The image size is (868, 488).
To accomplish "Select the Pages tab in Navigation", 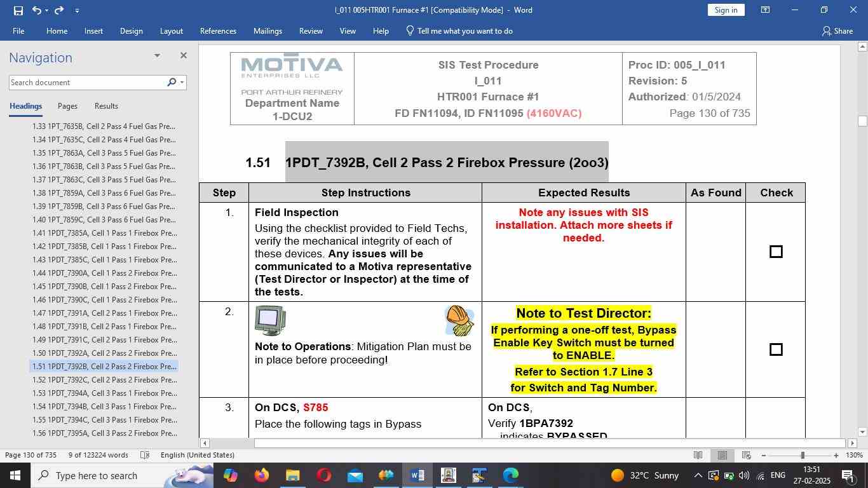I will click(x=67, y=106).
